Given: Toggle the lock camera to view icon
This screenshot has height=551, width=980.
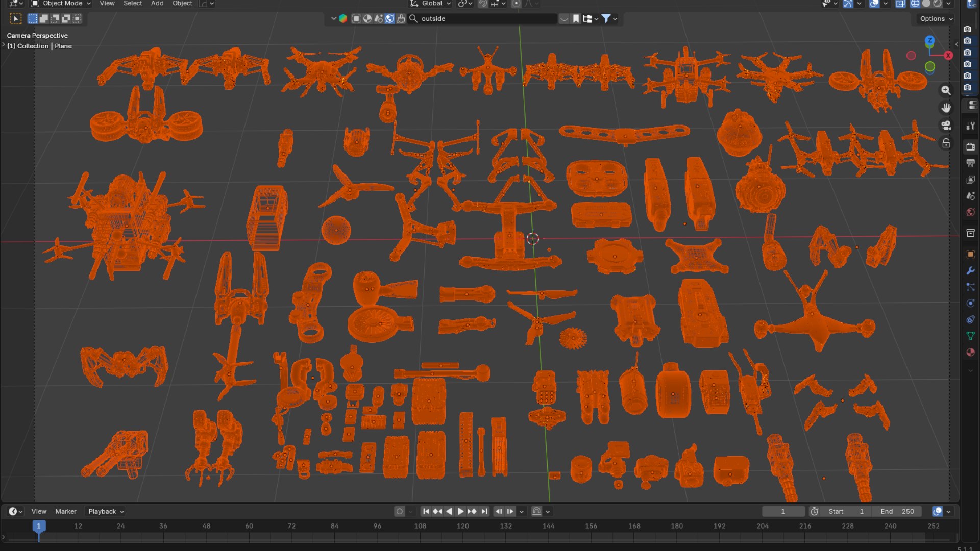Looking at the screenshot, I should (946, 143).
